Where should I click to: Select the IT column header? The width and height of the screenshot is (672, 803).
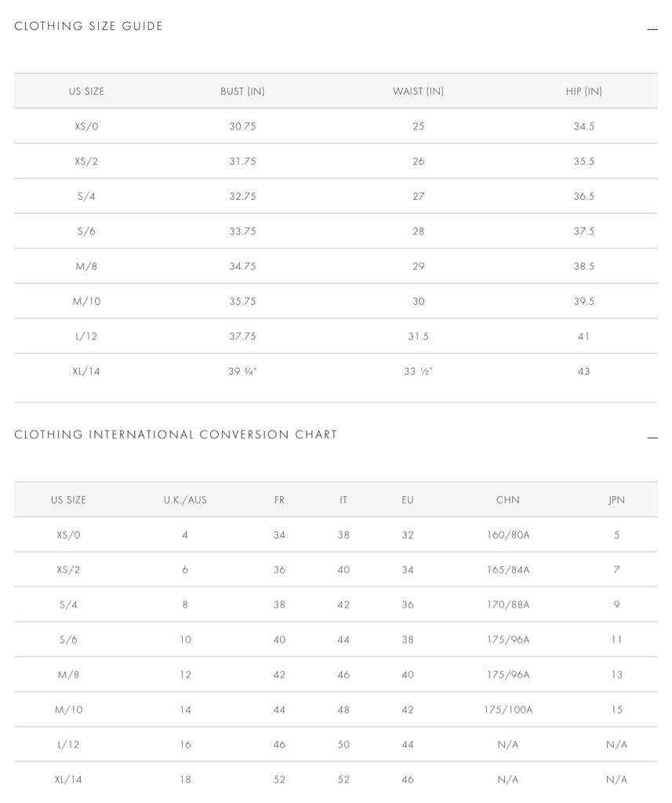coord(343,500)
